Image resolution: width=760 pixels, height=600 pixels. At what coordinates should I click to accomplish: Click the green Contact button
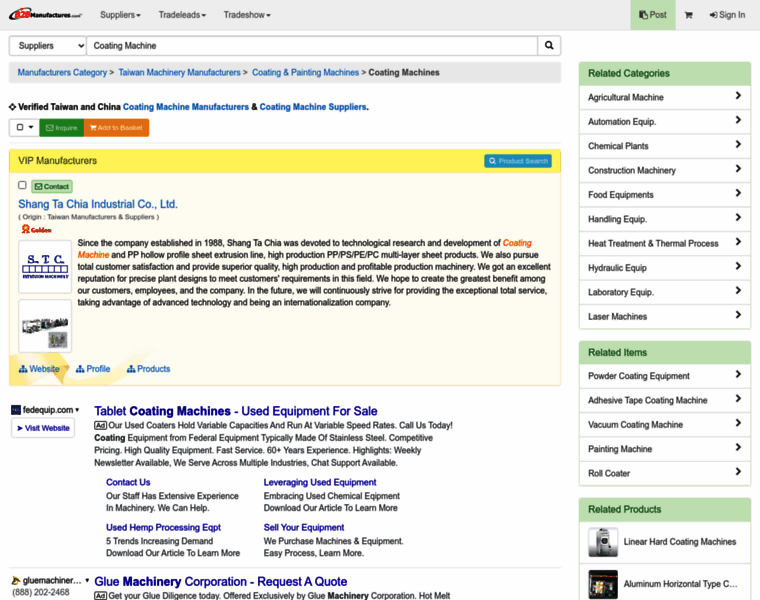pos(52,187)
